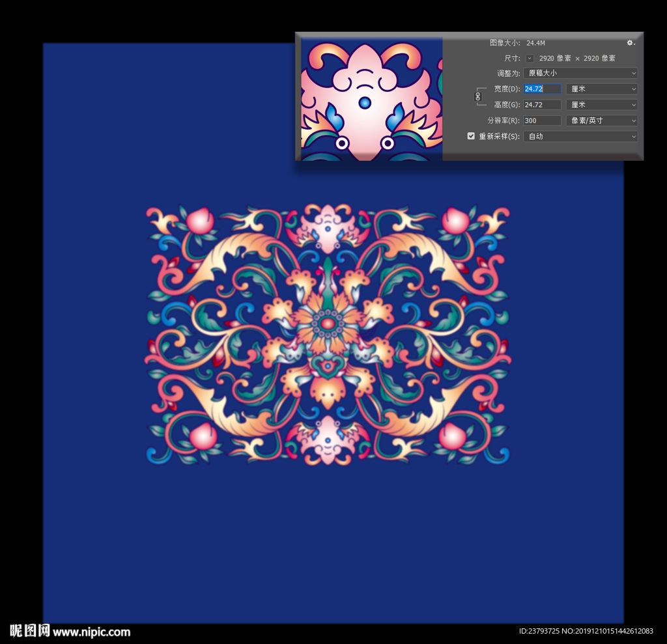Click the 宽度 width input field
Screen dimensions: 667x644
542,89
